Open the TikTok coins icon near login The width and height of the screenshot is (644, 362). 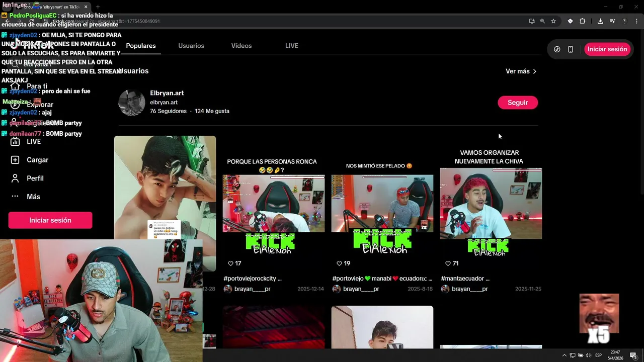click(557, 49)
